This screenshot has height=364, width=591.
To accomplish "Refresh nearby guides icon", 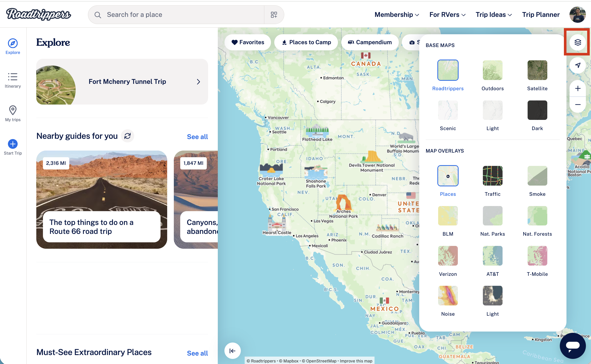I will point(128,136).
